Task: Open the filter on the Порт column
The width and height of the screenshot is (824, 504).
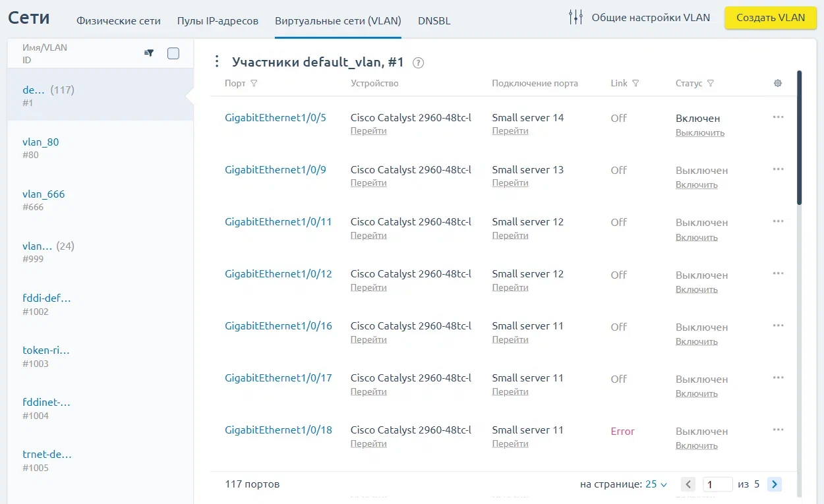Action: coord(253,83)
